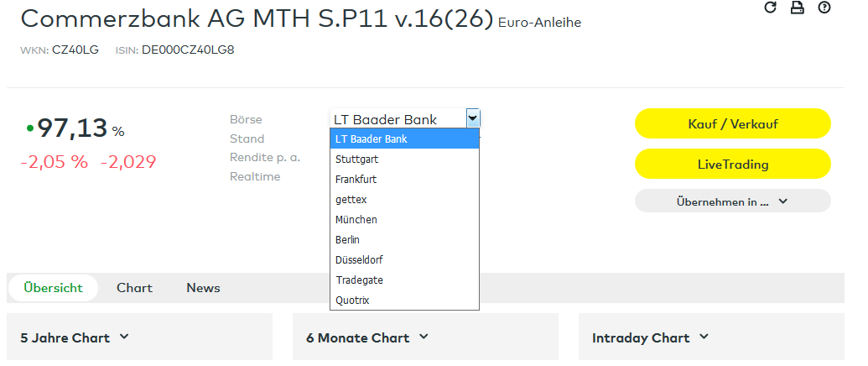Collapse the Intraday Chart section chevron
This screenshot has width=868, height=366.
704,337
